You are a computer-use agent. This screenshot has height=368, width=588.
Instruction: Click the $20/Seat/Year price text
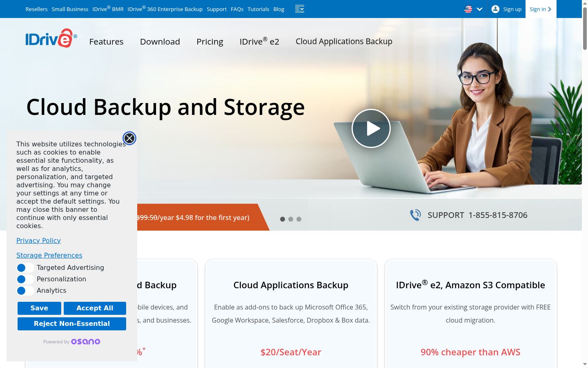pos(291,352)
